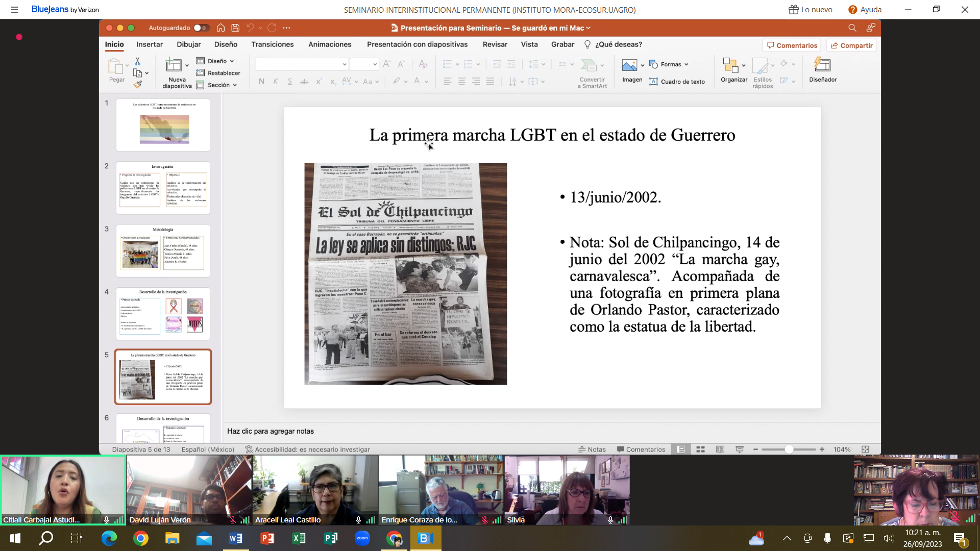
Task: Toggle the Comentarios pane in status bar
Action: [x=641, y=449]
